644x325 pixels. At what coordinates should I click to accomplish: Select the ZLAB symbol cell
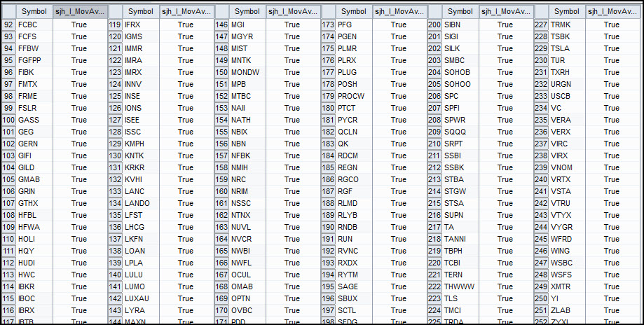[567, 310]
